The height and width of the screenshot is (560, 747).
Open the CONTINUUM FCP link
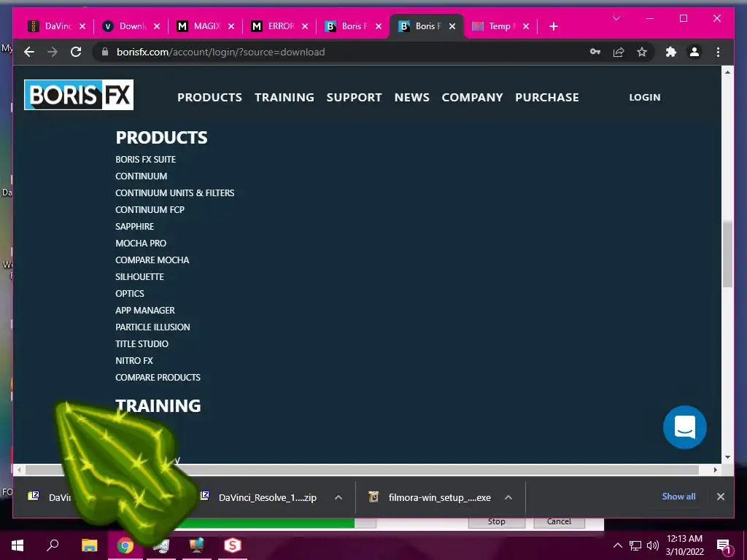(150, 209)
